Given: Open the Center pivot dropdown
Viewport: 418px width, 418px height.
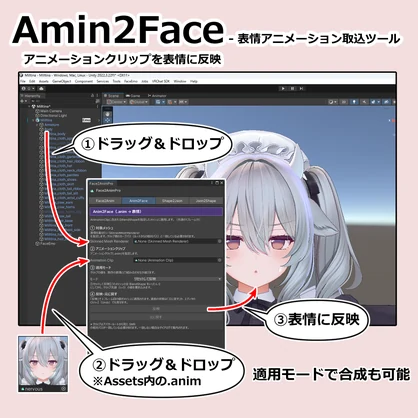Looking at the screenshot, I should 117,102.
